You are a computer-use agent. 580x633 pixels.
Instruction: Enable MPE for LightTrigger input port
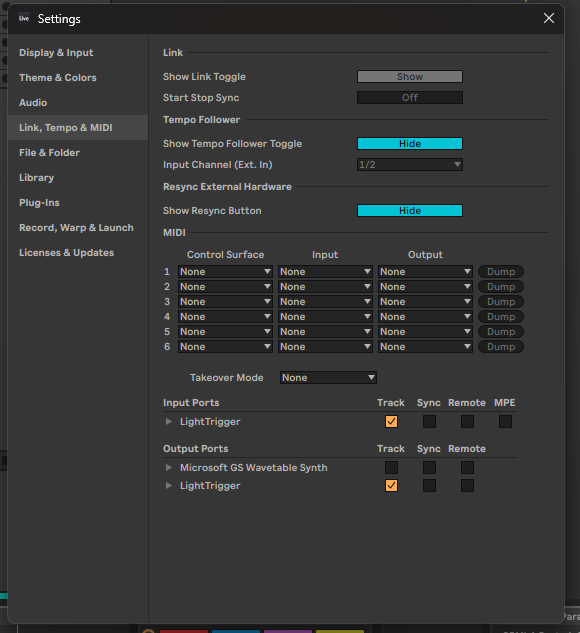[x=505, y=421]
